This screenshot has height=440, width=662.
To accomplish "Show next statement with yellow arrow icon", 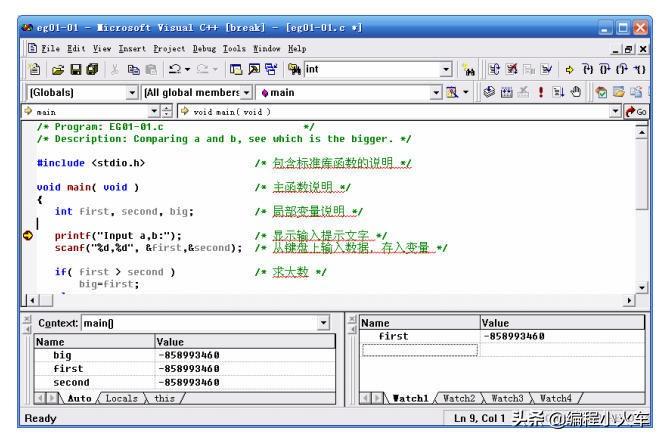I will coord(570,70).
